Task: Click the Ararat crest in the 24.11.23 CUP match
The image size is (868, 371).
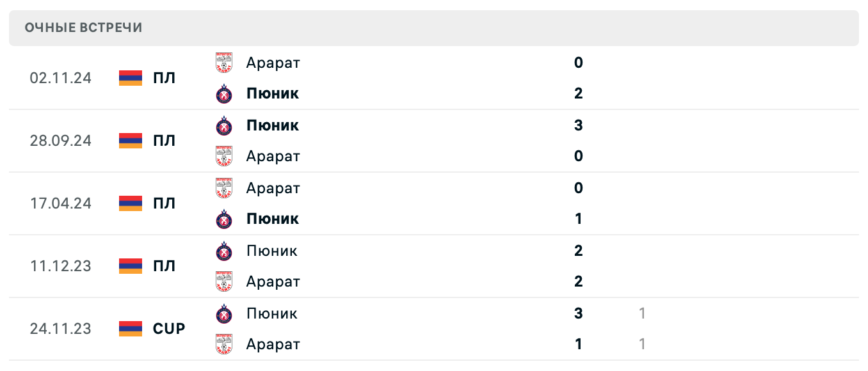Action: pyautogui.click(x=223, y=344)
